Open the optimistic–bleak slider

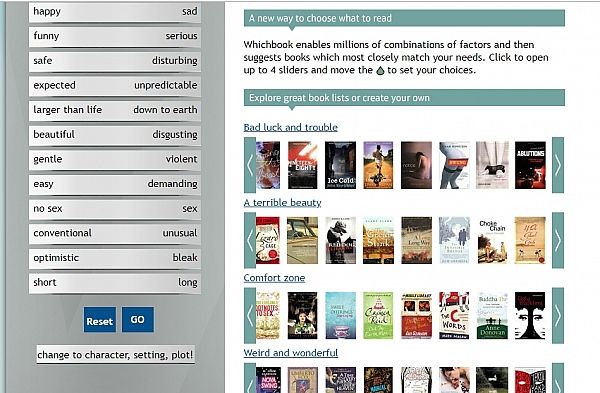tap(115, 258)
